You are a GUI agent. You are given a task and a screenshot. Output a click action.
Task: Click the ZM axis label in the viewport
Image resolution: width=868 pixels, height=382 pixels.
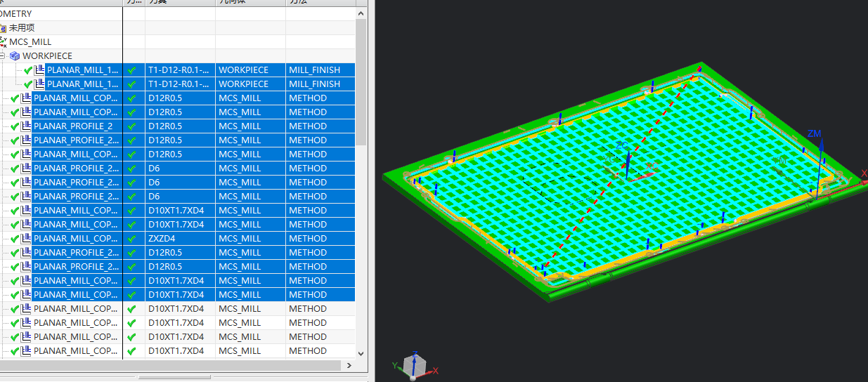(814, 133)
